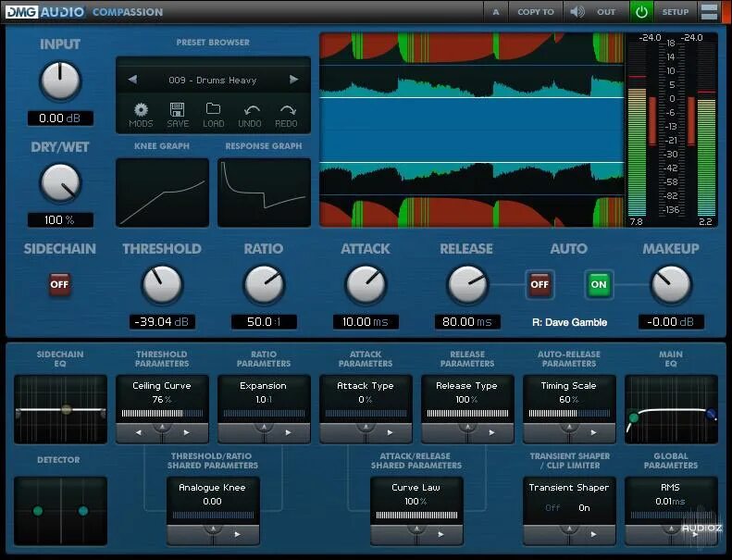Screen dimensions: 732x560
Task: Click the Attack Type 0% slider bar
Action: click(366, 414)
